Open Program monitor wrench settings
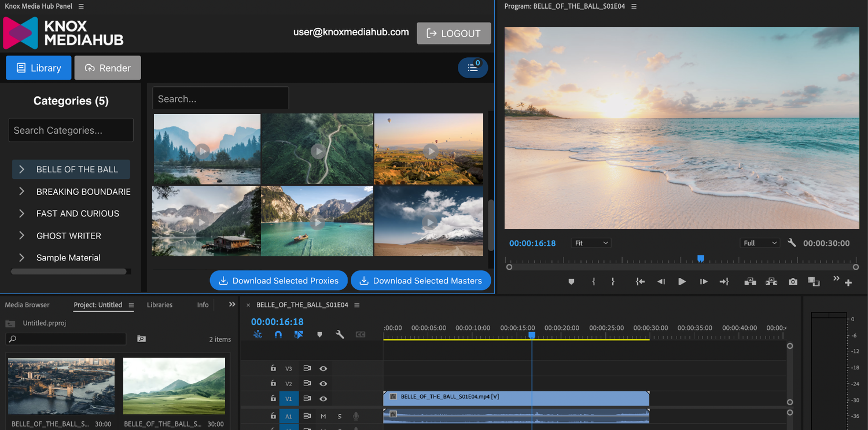This screenshot has height=430, width=868. pos(792,243)
